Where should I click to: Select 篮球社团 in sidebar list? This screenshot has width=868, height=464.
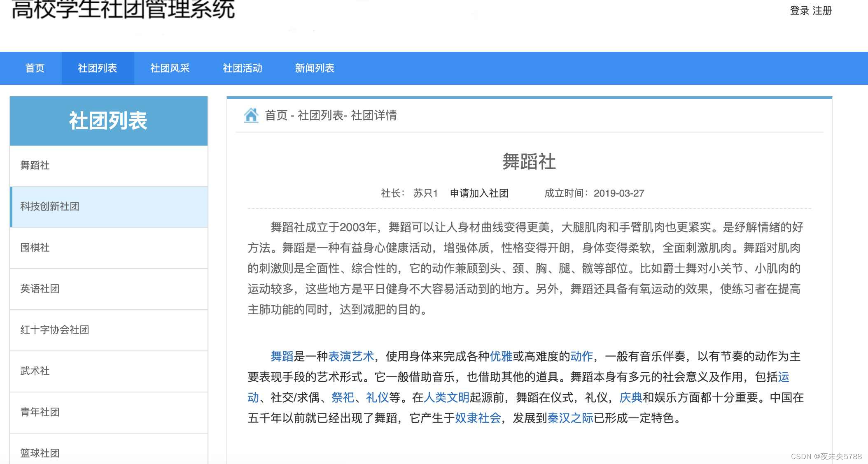109,449
